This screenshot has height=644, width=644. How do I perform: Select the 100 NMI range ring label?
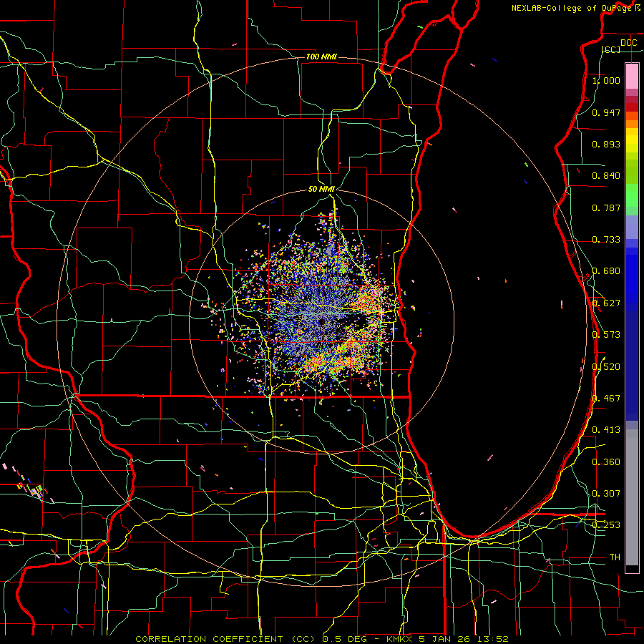click(x=321, y=57)
